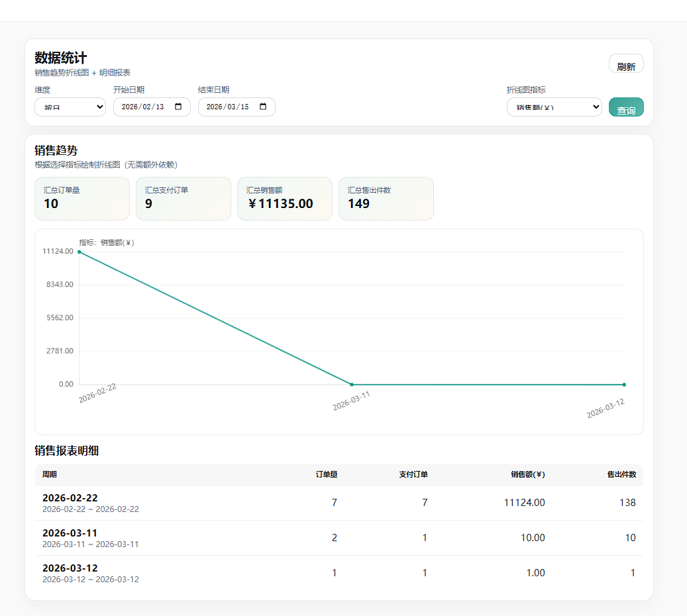Click the 销售报表明细 section heading

tap(67, 450)
